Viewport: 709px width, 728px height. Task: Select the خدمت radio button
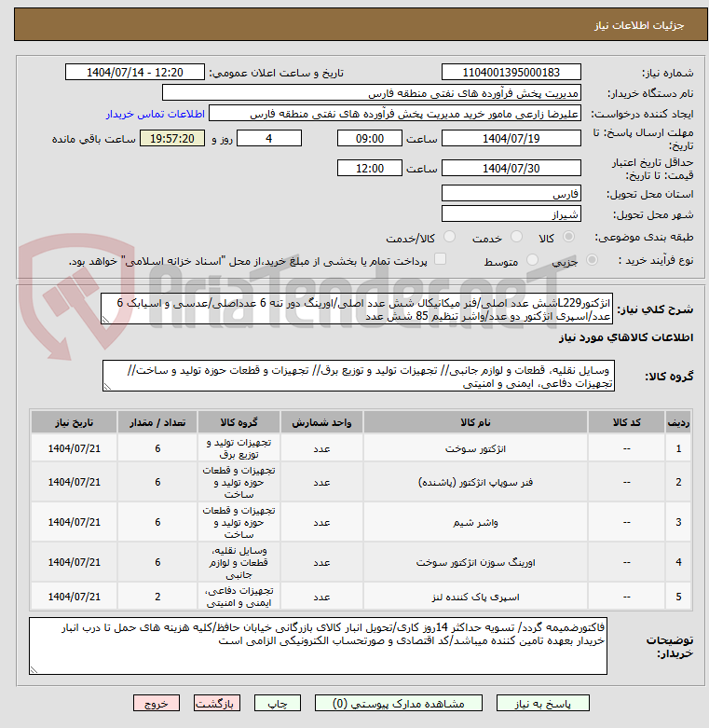(516, 238)
